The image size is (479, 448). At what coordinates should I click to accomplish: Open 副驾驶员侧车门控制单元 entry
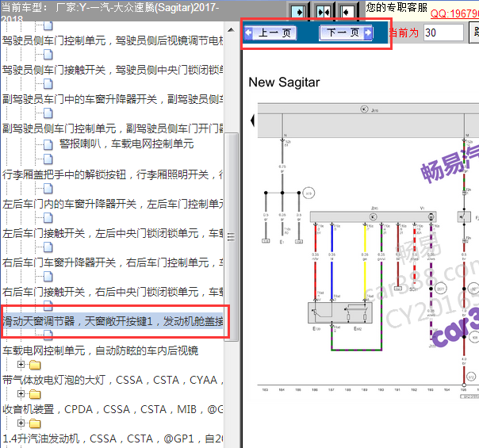click(113, 128)
